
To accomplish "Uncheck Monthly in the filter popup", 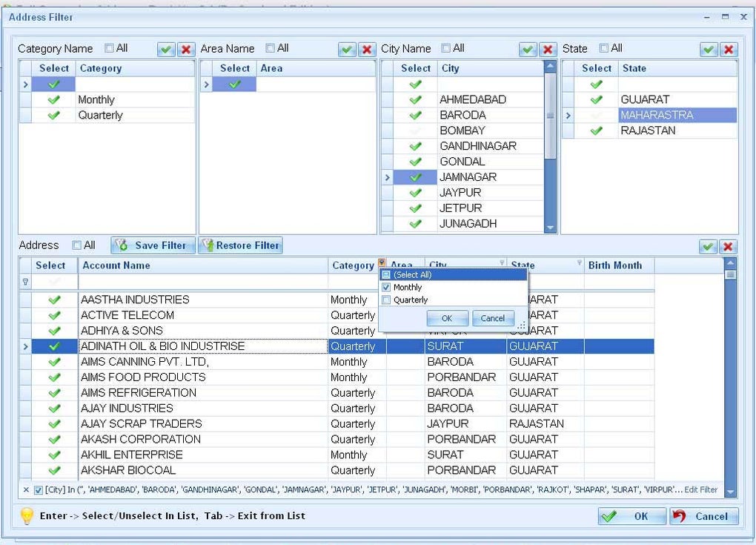I will click(386, 288).
